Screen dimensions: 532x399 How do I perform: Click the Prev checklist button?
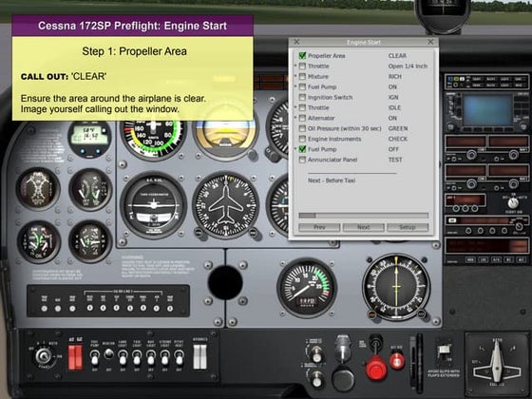(319, 227)
